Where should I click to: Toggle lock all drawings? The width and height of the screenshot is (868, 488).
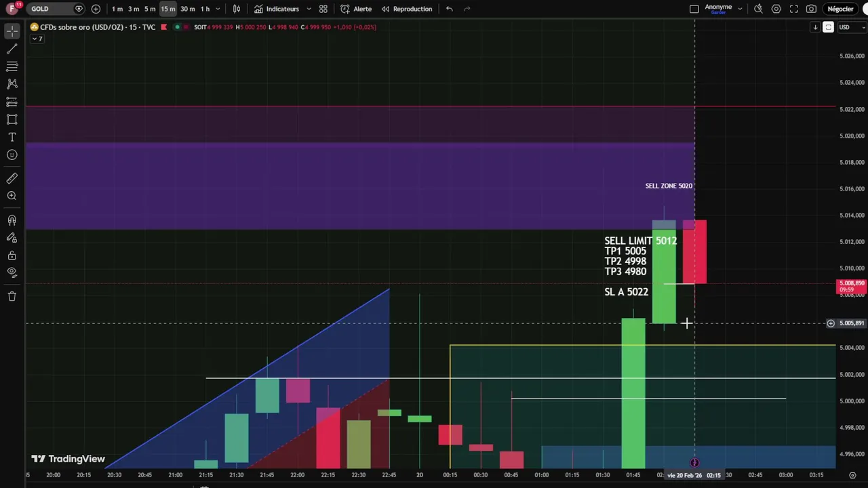click(x=12, y=256)
